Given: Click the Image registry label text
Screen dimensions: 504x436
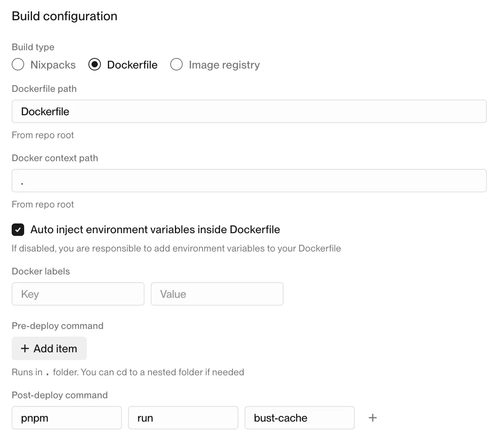Looking at the screenshot, I should [224, 65].
